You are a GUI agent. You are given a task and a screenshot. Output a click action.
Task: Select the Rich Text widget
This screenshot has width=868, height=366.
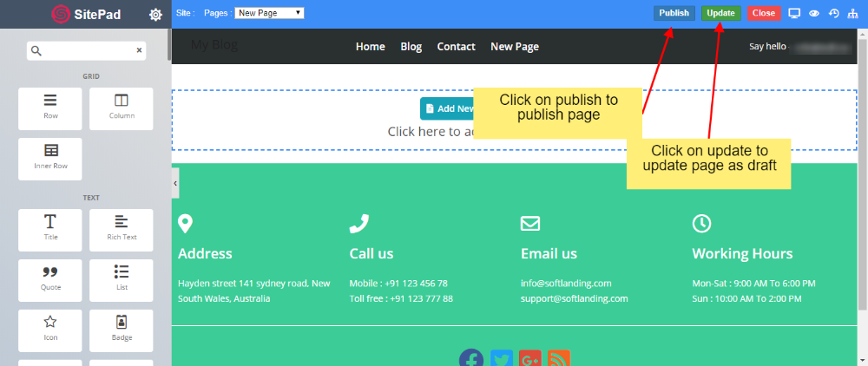coord(121,229)
